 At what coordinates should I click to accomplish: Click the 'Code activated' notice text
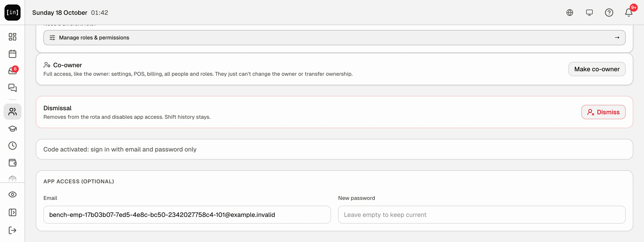pyautogui.click(x=120, y=149)
